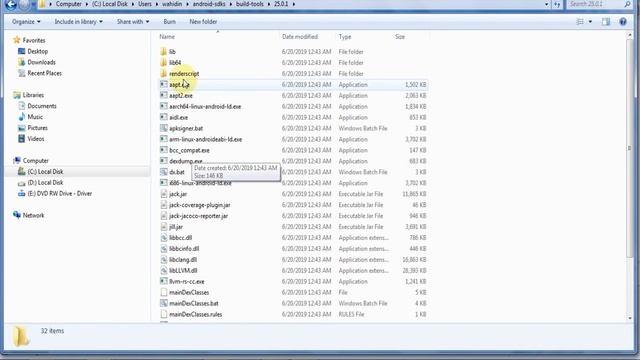Screen dimensions: 640x360
Task: Sort by the Type column header
Action: point(344,37)
